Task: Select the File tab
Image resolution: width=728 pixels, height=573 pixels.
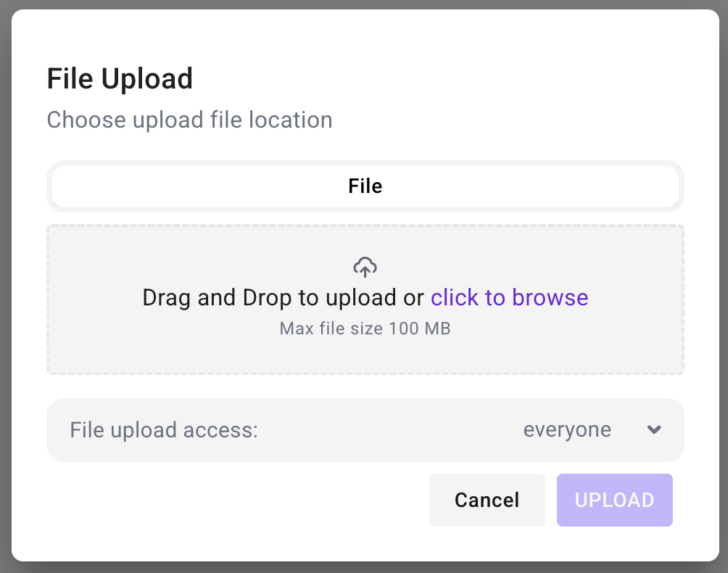Action: 365,186
